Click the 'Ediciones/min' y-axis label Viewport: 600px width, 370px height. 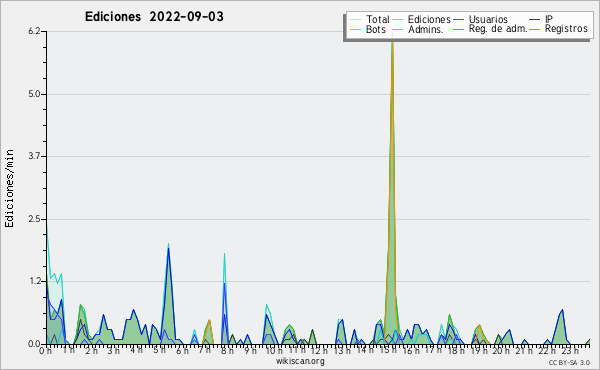point(9,188)
